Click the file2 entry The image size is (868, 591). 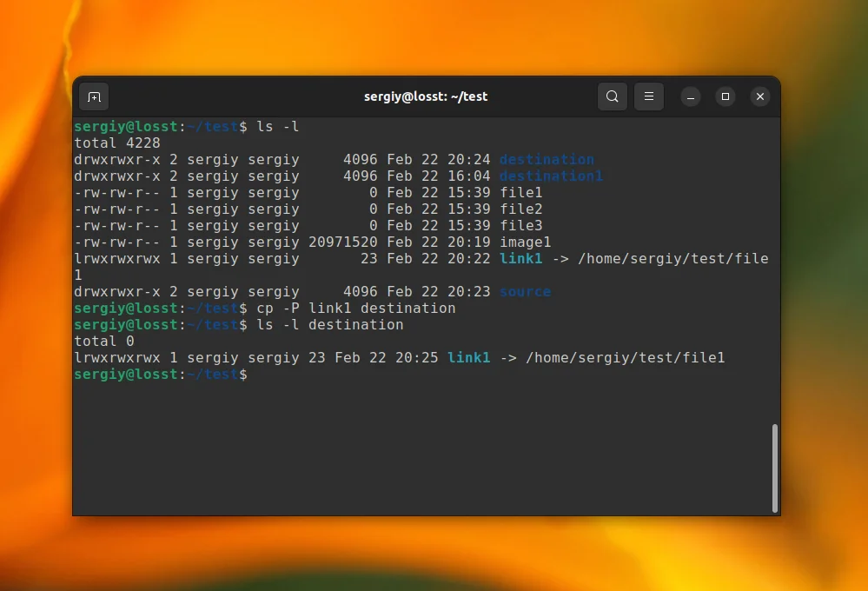[x=520, y=209]
